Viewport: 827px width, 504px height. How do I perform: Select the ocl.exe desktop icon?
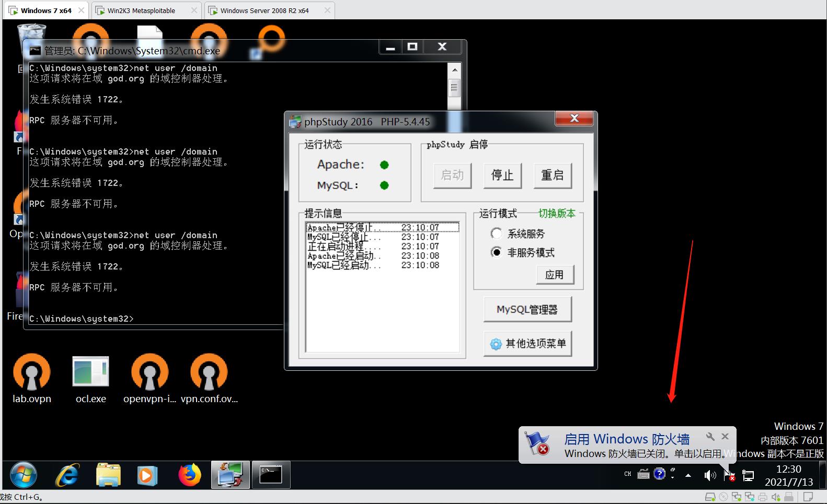[91, 379]
